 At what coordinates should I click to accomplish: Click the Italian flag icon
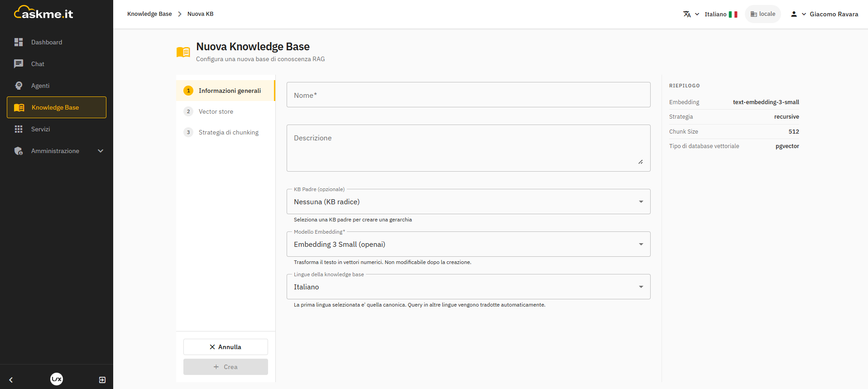click(733, 14)
